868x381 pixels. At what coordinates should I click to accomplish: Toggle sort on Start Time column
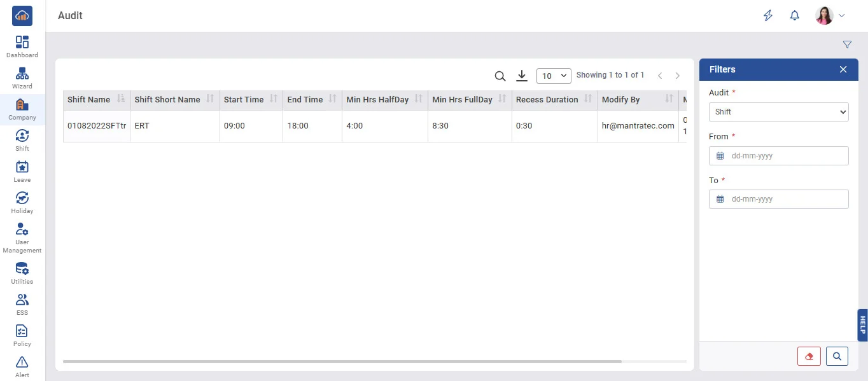[x=274, y=99]
